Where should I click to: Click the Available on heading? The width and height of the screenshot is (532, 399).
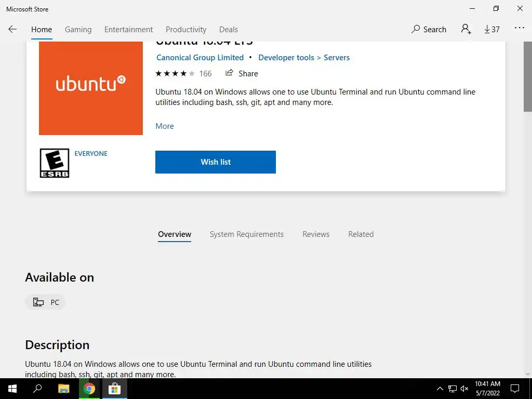pyautogui.click(x=59, y=277)
